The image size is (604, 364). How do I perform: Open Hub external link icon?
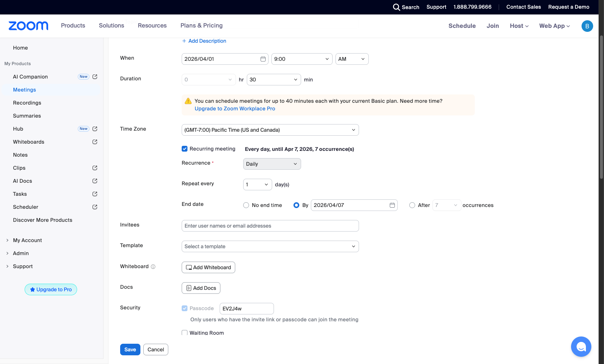pyautogui.click(x=95, y=129)
